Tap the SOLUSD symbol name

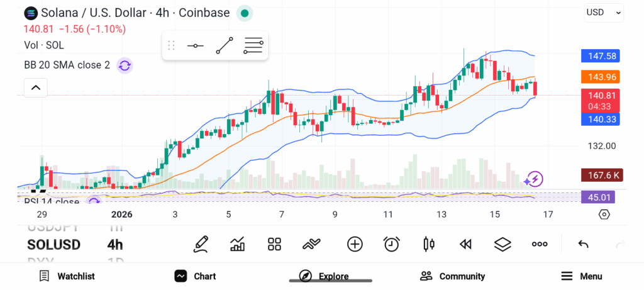(53, 245)
